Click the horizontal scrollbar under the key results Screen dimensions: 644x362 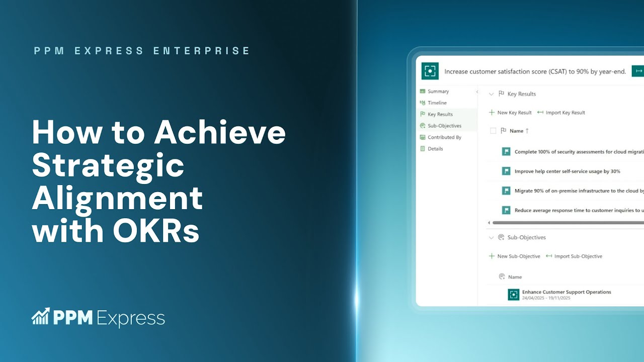tap(569, 223)
